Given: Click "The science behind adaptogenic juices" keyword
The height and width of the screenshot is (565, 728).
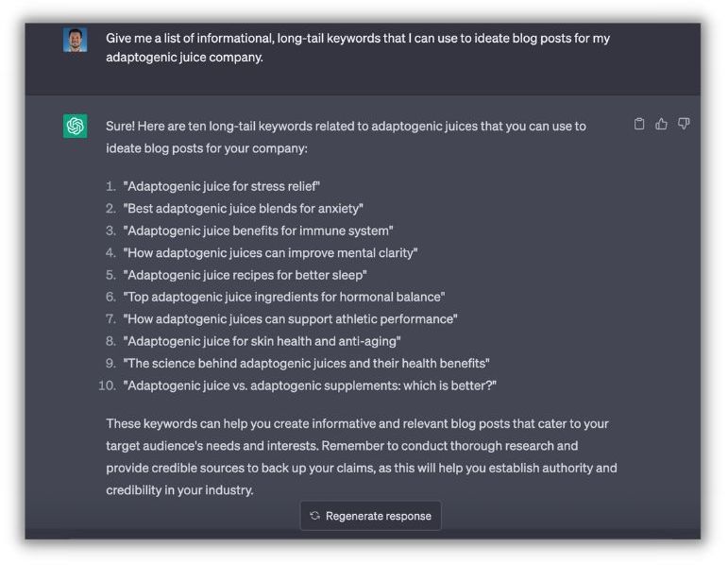Looking at the screenshot, I should [x=306, y=363].
